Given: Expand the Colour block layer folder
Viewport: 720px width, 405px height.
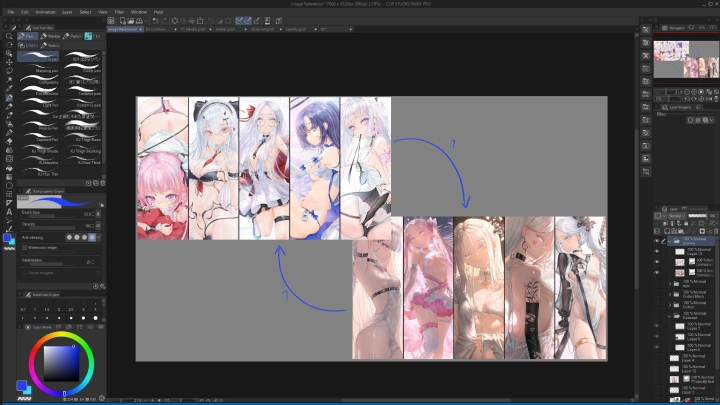Looking at the screenshot, I should pyautogui.click(x=669, y=294).
